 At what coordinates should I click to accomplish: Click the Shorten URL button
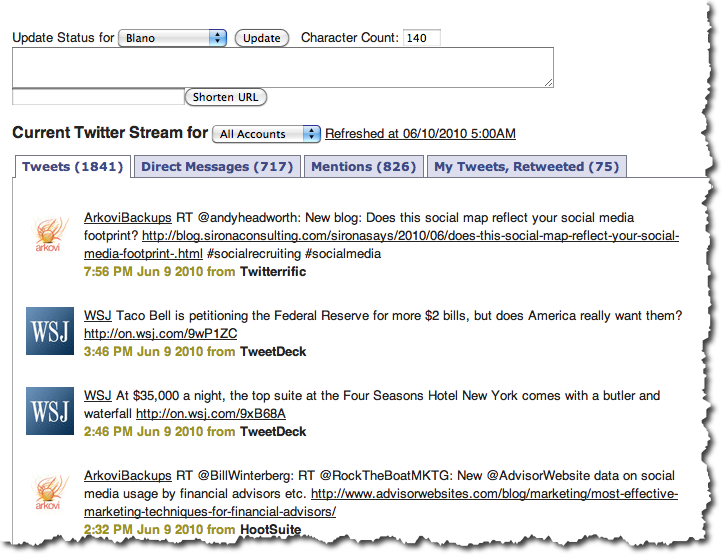click(225, 97)
